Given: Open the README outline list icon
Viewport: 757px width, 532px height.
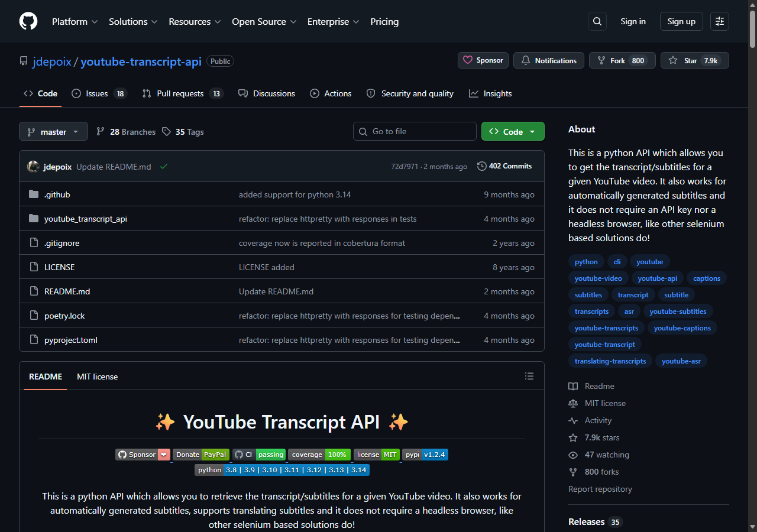Looking at the screenshot, I should (x=529, y=377).
